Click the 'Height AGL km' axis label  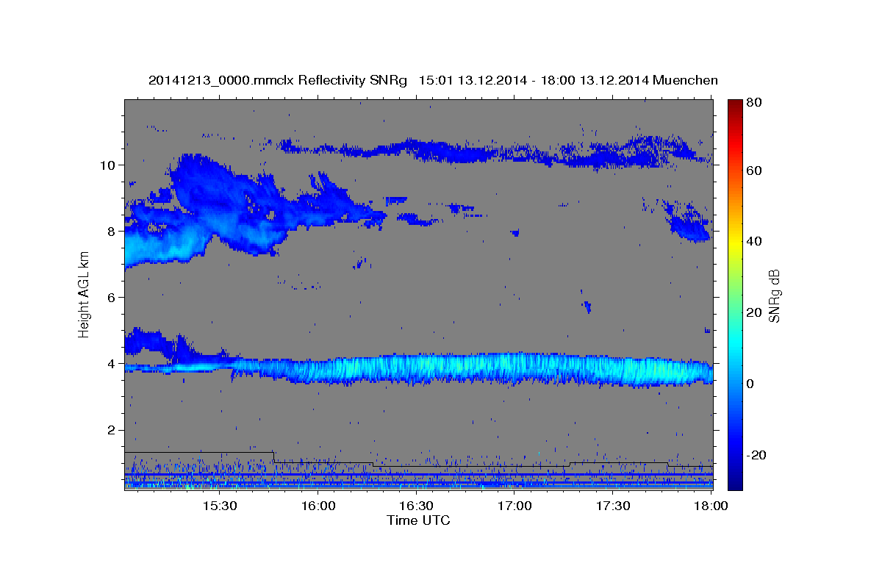tap(85, 295)
